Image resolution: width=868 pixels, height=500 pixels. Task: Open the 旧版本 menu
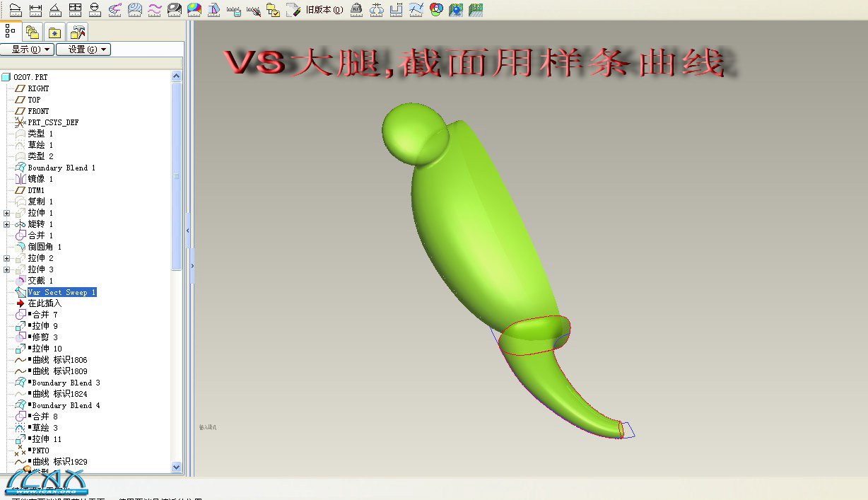[324, 10]
